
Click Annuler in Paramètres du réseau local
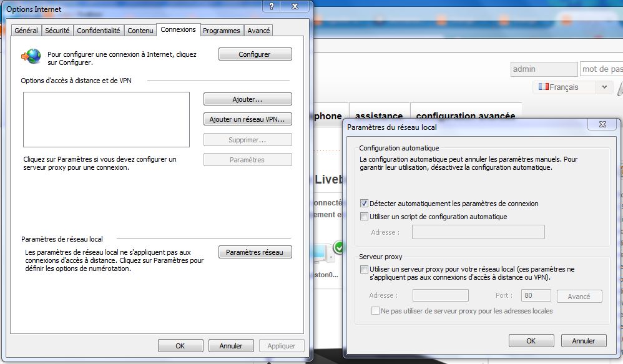[584, 341]
